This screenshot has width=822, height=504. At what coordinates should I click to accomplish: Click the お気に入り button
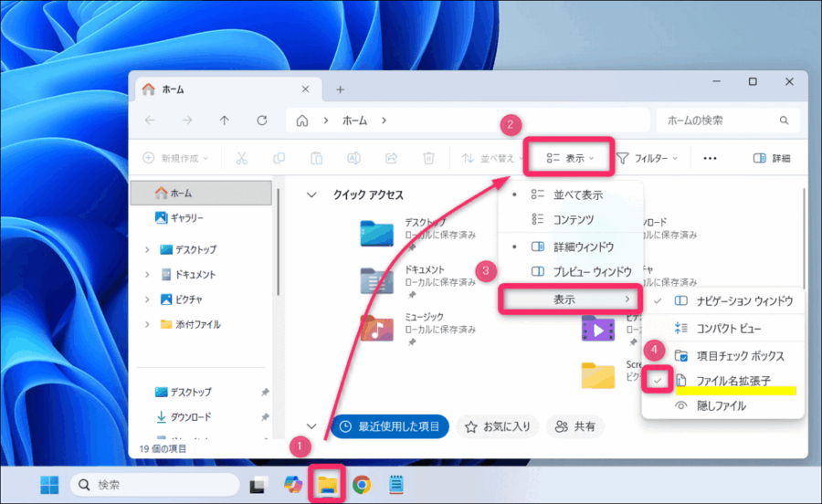tap(498, 427)
